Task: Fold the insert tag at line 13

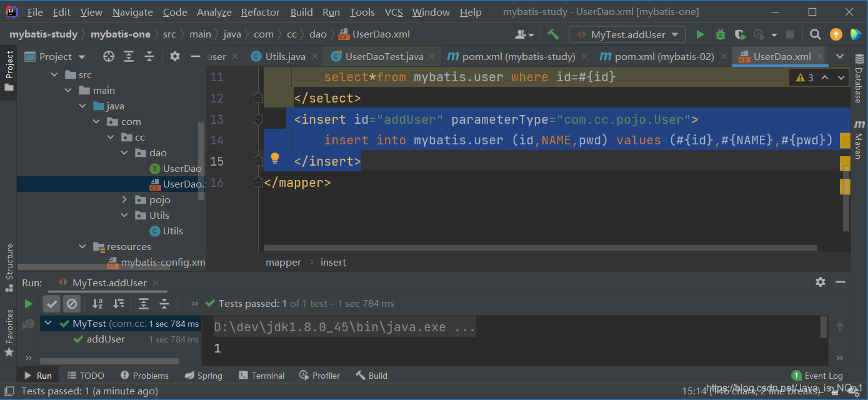Action: pyautogui.click(x=257, y=119)
